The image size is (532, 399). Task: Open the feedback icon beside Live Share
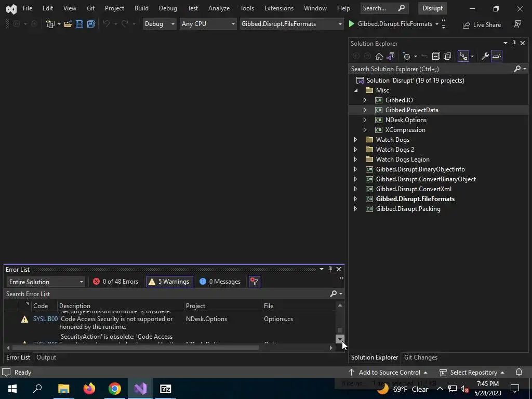517,24
